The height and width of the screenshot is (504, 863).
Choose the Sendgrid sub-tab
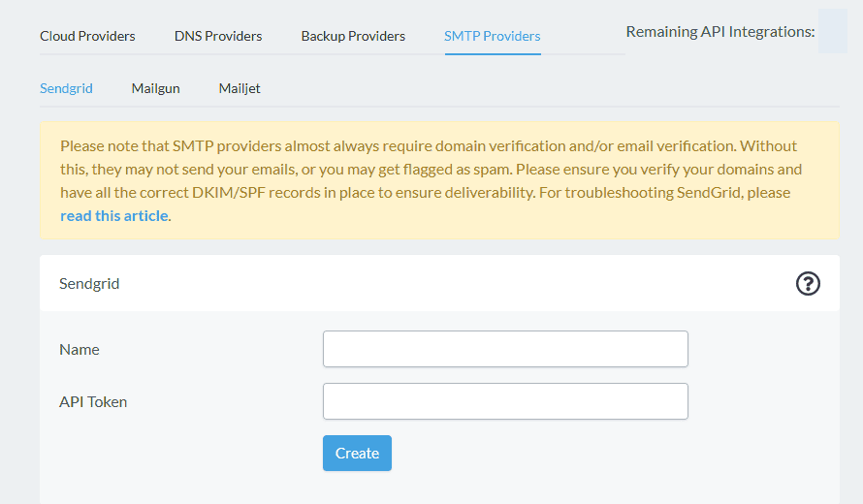pyautogui.click(x=66, y=88)
